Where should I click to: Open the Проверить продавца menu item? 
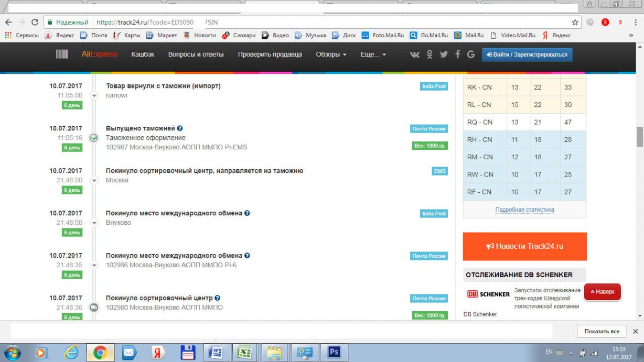[270, 54]
